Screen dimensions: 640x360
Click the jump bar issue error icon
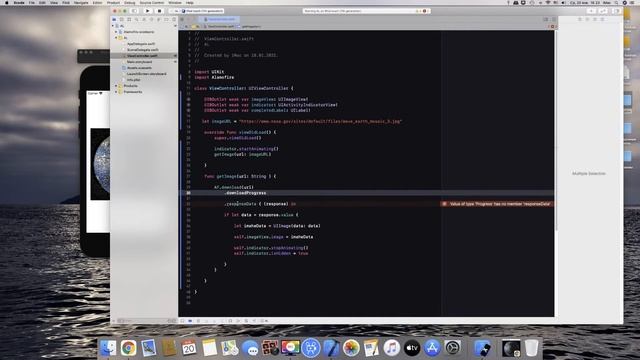point(553,27)
